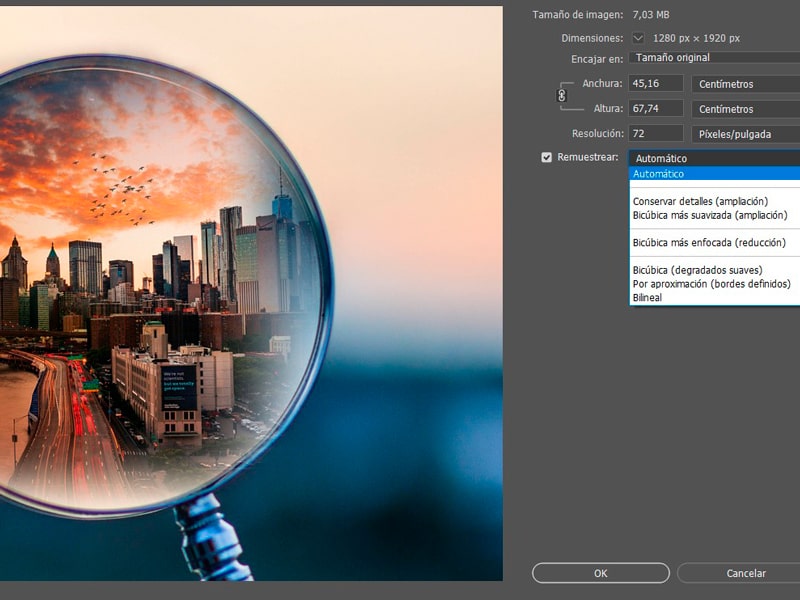Viewport: 800px width, 600px height.
Task: Click the Altura value field
Action: (656, 109)
